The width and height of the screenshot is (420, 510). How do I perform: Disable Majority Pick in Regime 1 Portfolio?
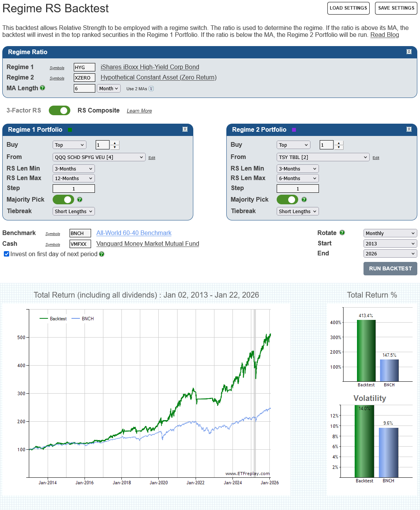[x=63, y=200]
